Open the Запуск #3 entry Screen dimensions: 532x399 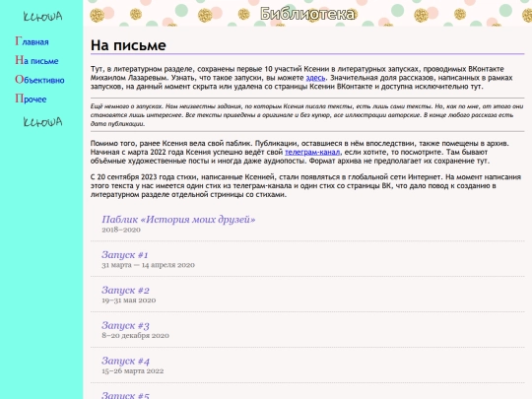coord(125,325)
